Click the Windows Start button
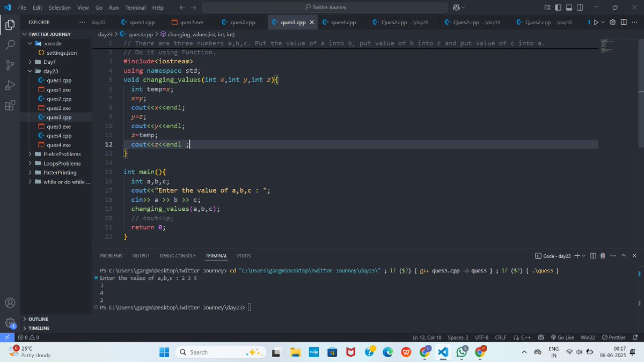 click(x=165, y=352)
